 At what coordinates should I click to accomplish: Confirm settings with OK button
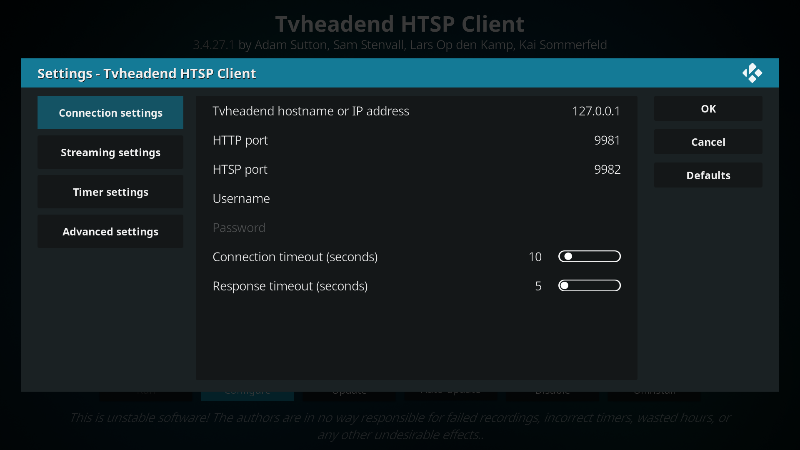[x=708, y=109]
